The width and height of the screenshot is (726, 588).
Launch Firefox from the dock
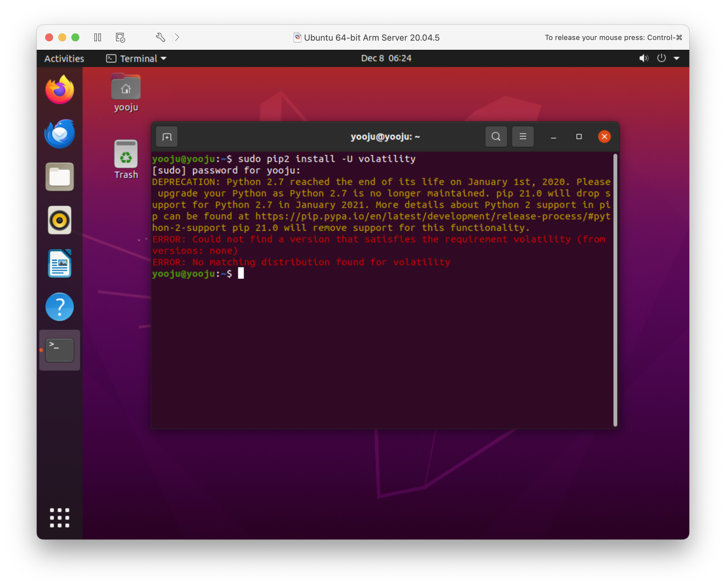[x=60, y=90]
